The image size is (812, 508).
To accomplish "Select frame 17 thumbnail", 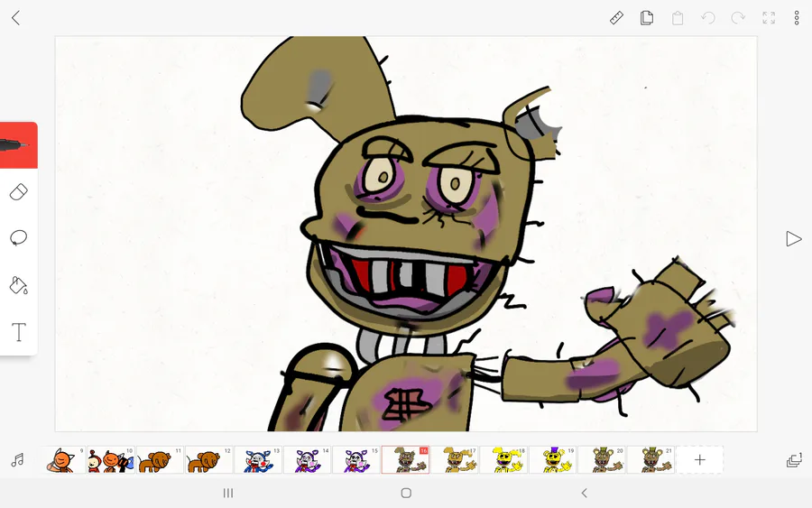I will (454, 460).
